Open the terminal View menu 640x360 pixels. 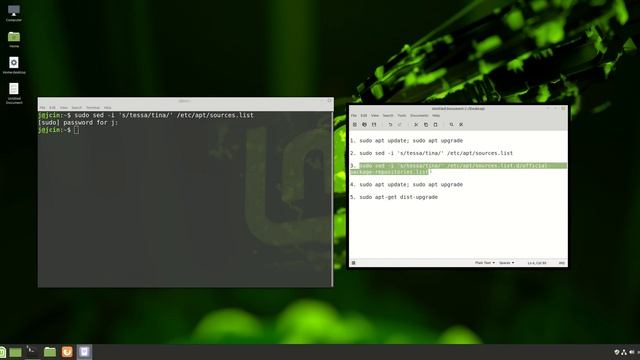coord(64,108)
